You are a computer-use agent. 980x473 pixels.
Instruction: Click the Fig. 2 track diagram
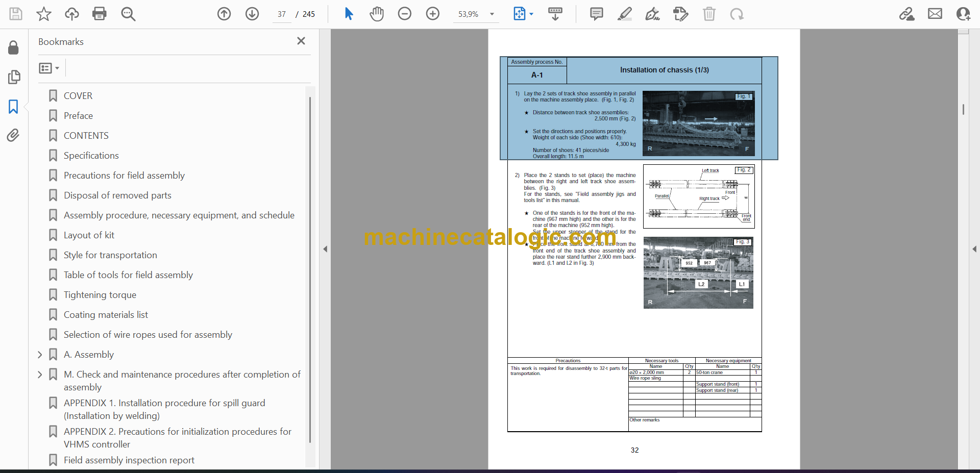click(699, 196)
